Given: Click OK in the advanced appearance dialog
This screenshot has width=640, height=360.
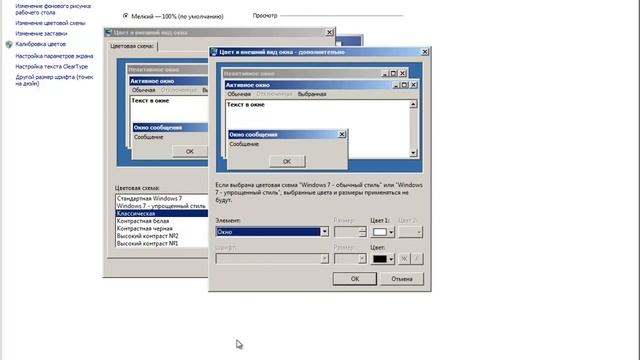Looking at the screenshot, I should tap(355, 279).
